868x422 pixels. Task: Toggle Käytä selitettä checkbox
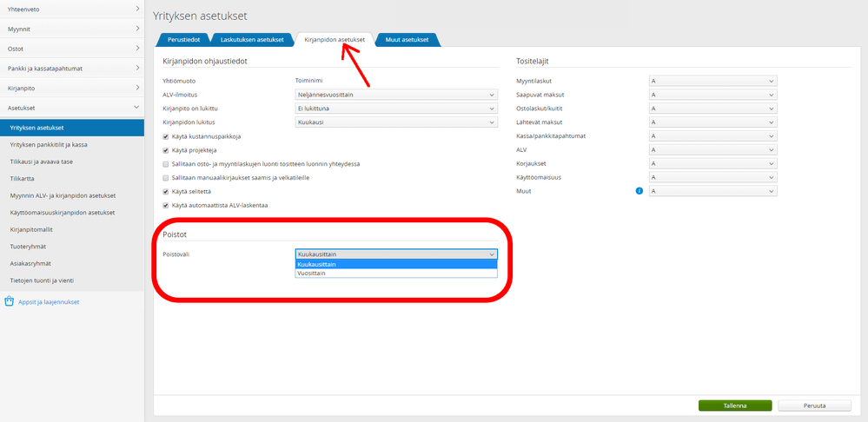coord(165,192)
